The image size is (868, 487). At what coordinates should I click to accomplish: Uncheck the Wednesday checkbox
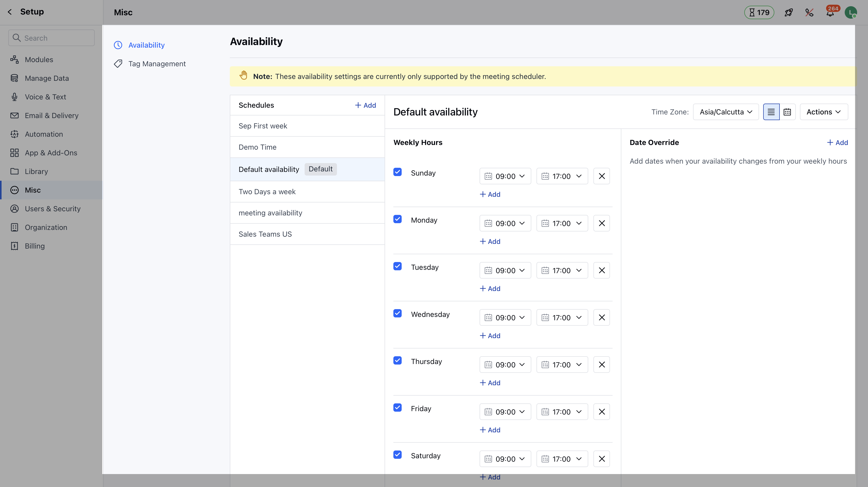(397, 314)
